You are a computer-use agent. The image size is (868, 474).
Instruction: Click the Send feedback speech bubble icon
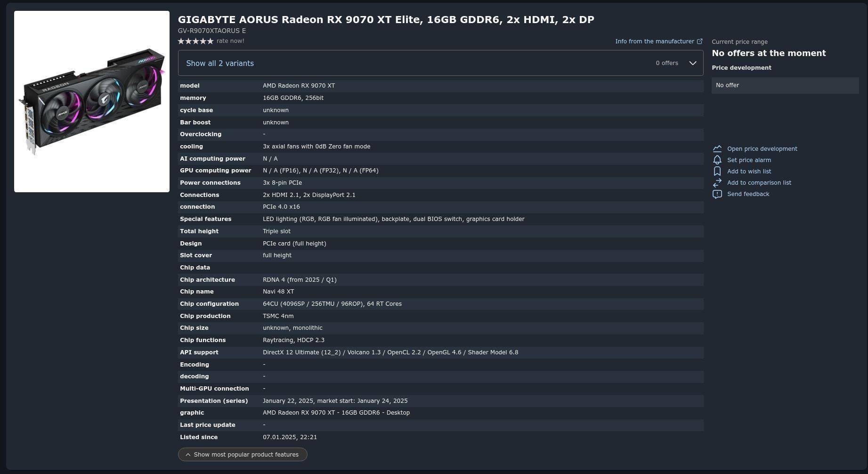tap(717, 194)
